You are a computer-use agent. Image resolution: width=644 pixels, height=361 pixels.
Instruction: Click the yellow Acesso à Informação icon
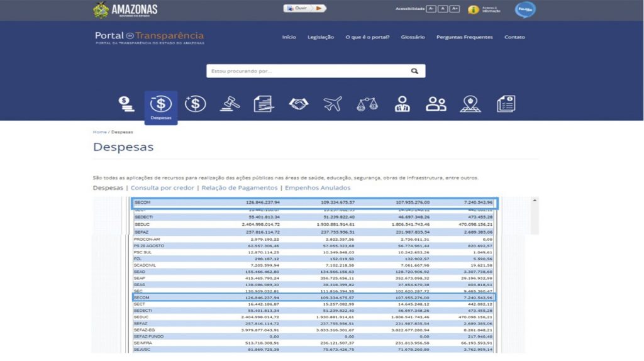click(x=473, y=9)
